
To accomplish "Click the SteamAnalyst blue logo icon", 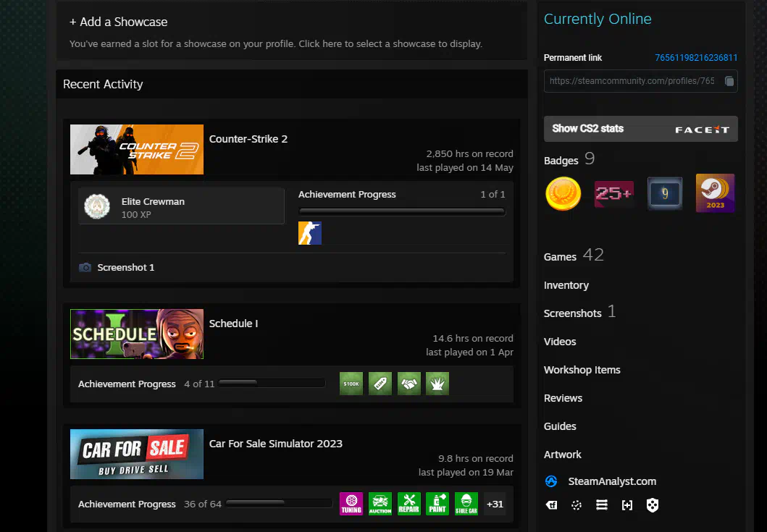I will 551,481.
